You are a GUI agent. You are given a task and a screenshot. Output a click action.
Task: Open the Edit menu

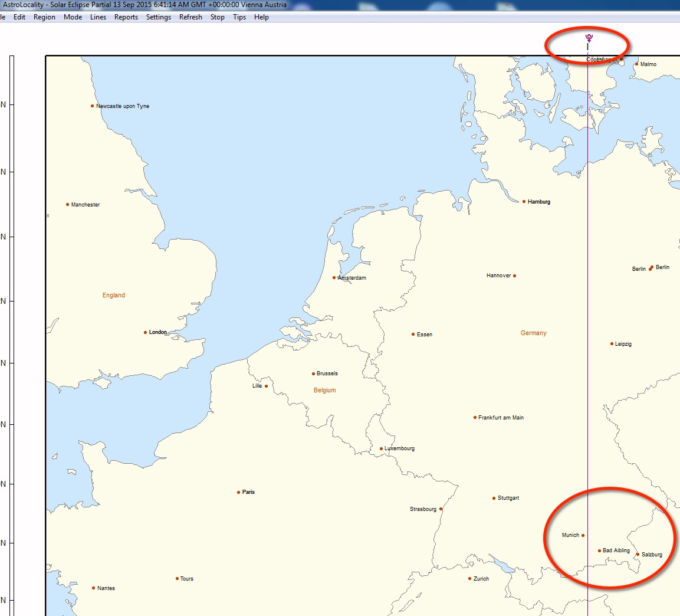point(19,17)
